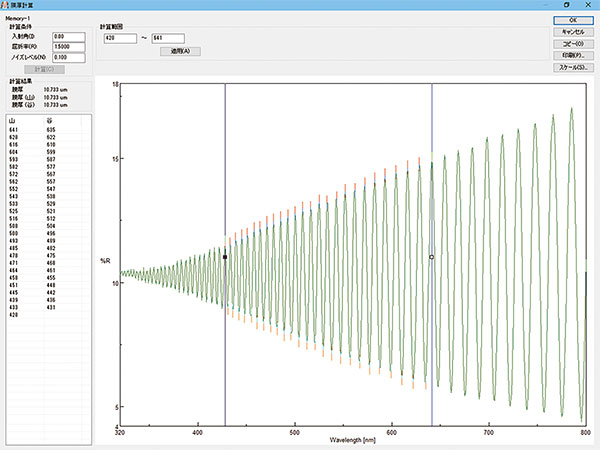
Task: Click the Memory-1 label
Action: (x=18, y=18)
